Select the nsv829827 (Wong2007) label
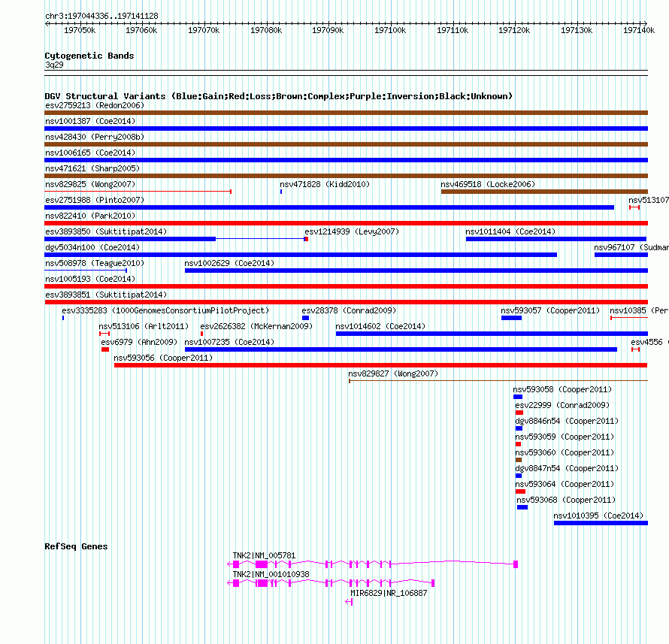 (393, 373)
